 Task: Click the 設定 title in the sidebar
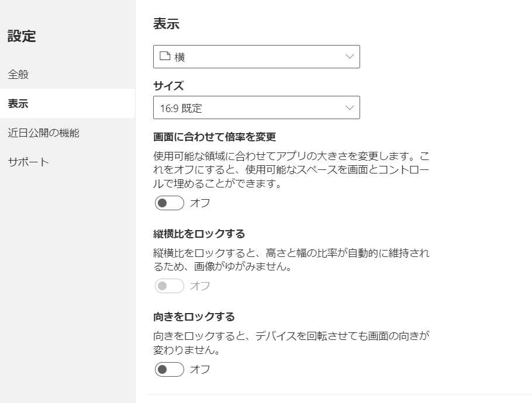point(22,36)
